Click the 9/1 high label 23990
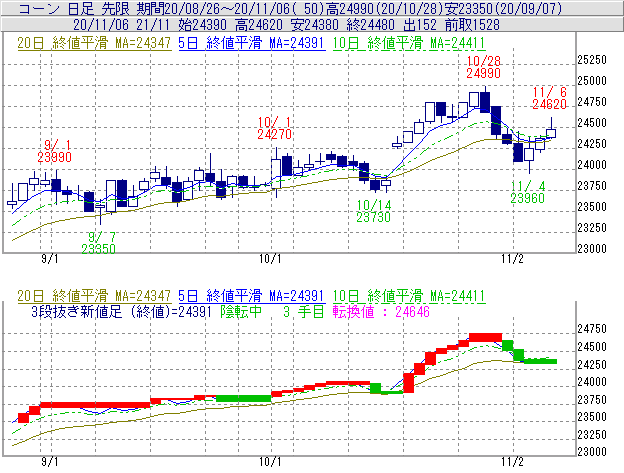This screenshot has height=473, width=624. (x=55, y=151)
